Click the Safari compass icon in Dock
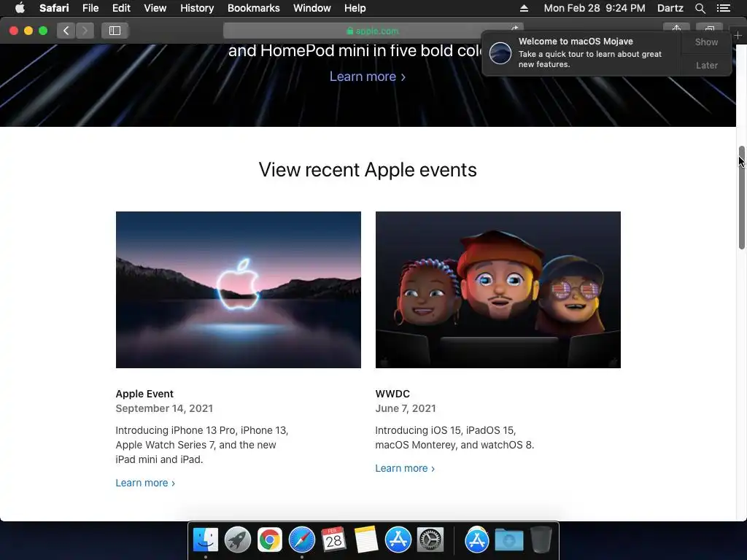Viewport: 747px width, 560px height. [x=301, y=540]
